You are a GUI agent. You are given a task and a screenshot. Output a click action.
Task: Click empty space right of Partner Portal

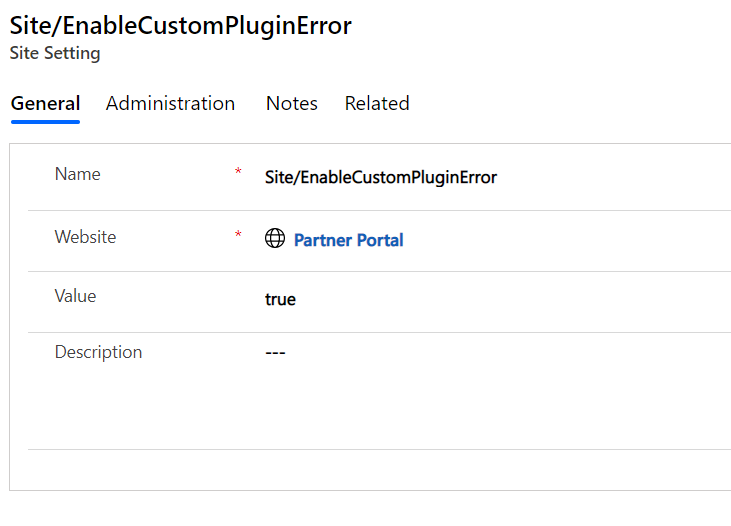(x=560, y=240)
